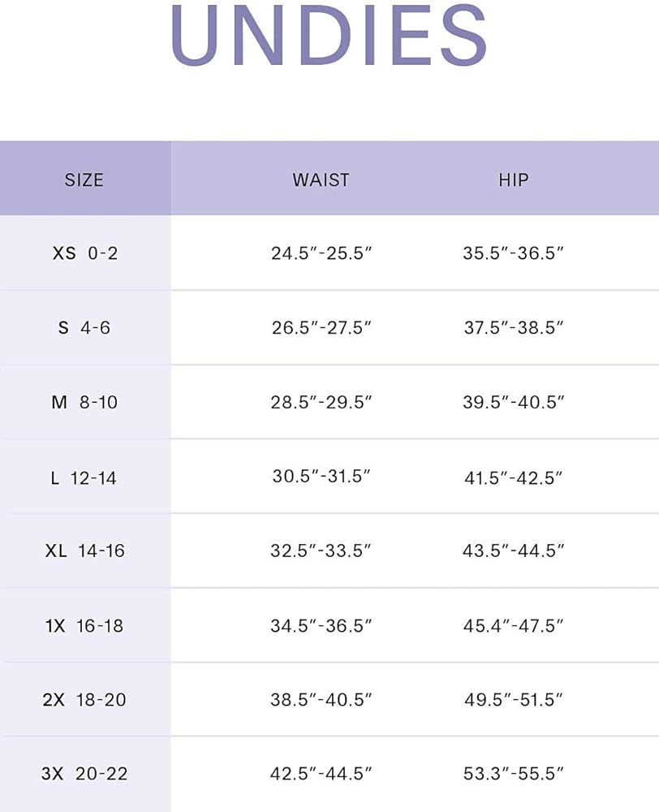
Task: Click the hip value 53.3"-55.5"
Action: 513,774
